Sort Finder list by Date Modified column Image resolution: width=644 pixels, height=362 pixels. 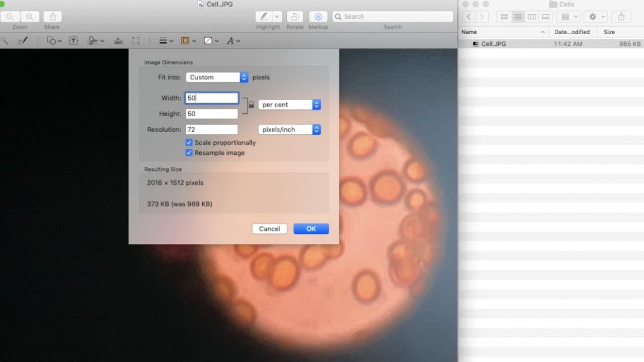point(573,32)
